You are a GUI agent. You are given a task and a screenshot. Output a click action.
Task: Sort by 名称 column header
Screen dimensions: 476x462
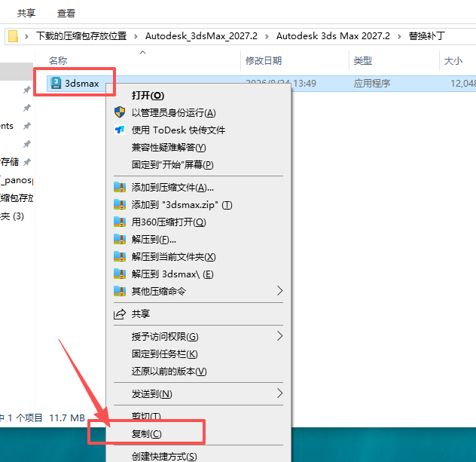click(x=58, y=60)
